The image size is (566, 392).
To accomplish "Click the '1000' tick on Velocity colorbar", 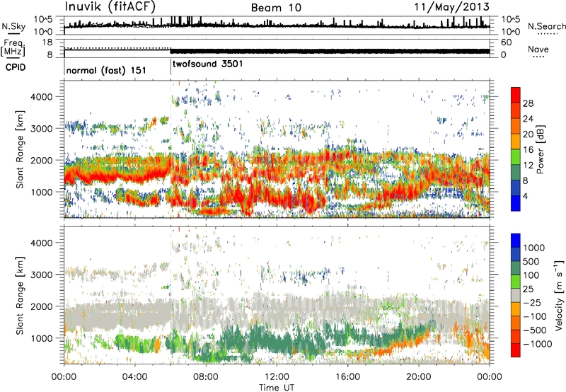I will pos(534,248).
